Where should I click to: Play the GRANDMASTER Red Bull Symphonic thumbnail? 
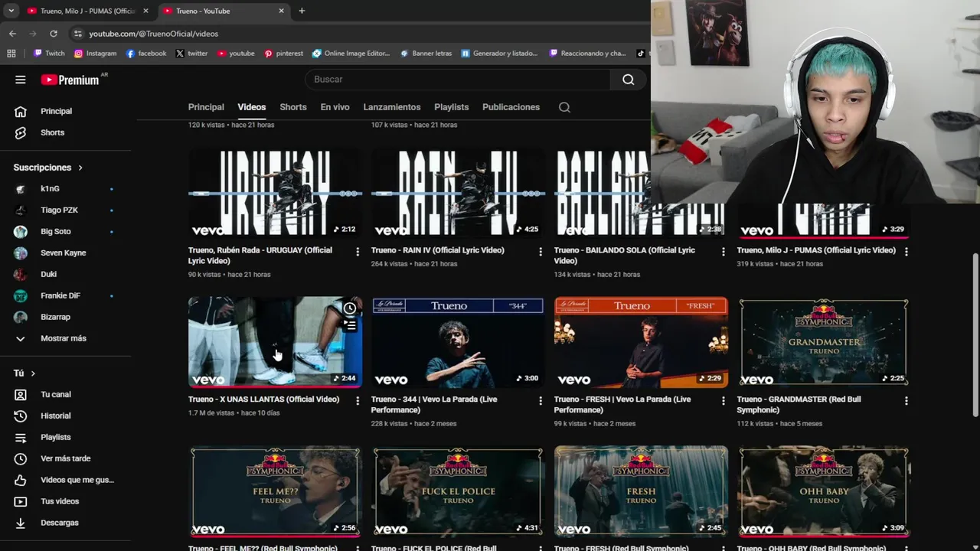[x=824, y=341]
